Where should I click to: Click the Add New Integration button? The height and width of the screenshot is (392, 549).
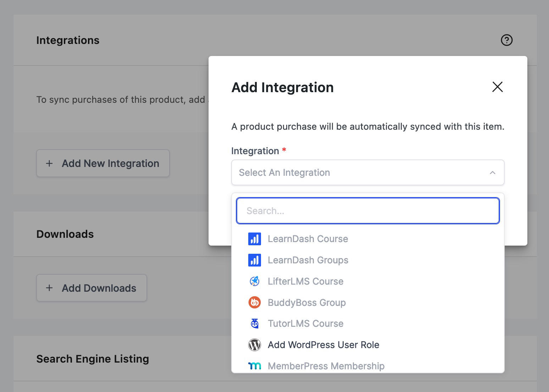pos(103,163)
